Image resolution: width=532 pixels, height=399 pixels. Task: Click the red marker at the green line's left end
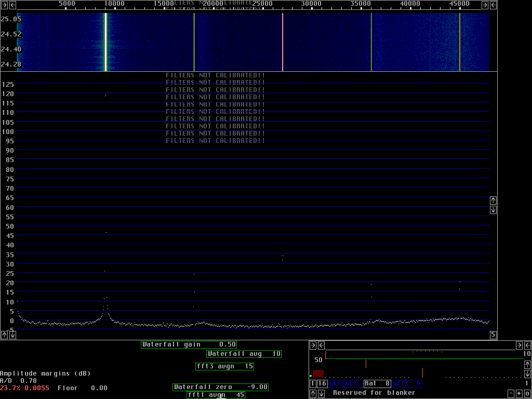(x=325, y=355)
